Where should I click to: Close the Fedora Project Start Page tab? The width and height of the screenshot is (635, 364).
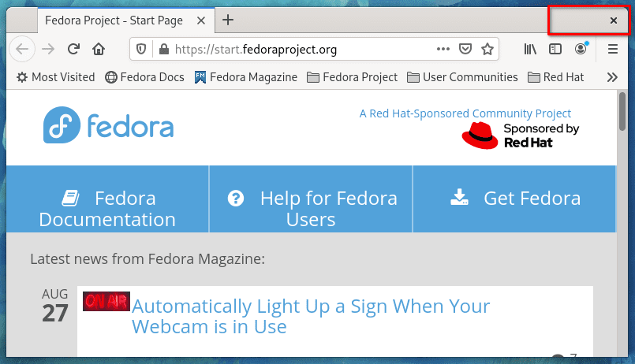tap(201, 20)
